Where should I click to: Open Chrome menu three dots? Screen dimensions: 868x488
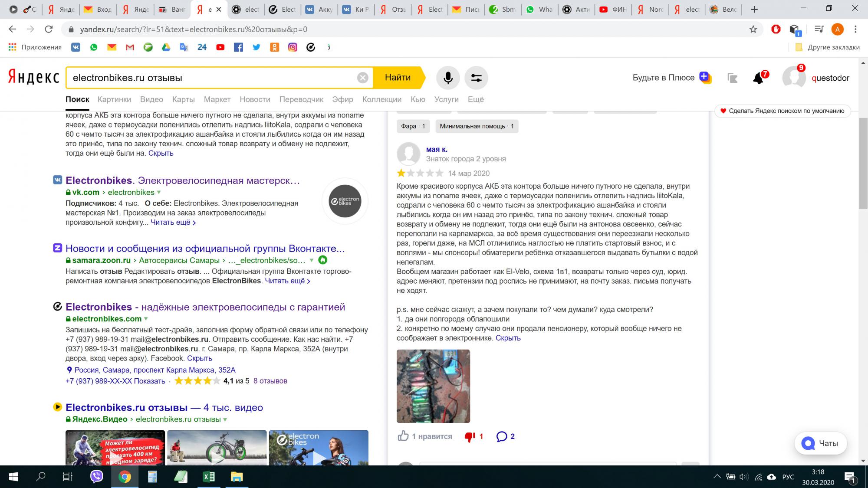tap(855, 29)
